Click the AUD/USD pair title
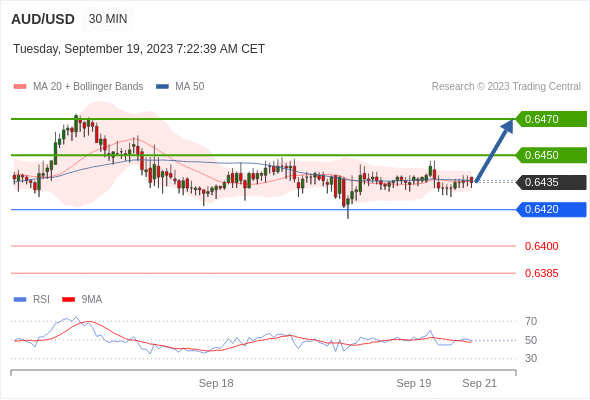Image resolution: width=590 pixels, height=400 pixels. coord(43,19)
